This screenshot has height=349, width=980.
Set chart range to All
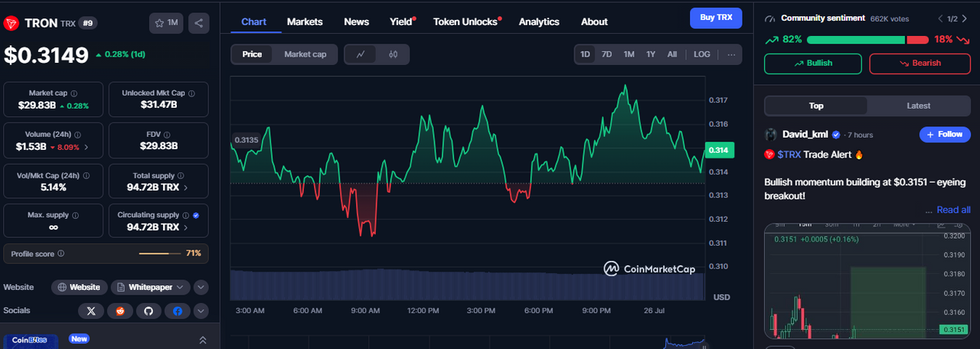pos(671,54)
